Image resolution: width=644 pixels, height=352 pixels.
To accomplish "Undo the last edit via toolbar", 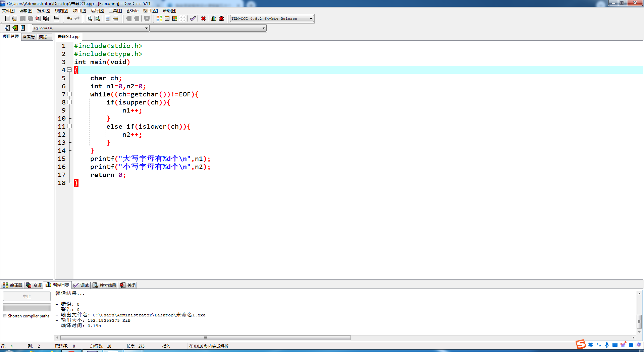I will coord(69,18).
